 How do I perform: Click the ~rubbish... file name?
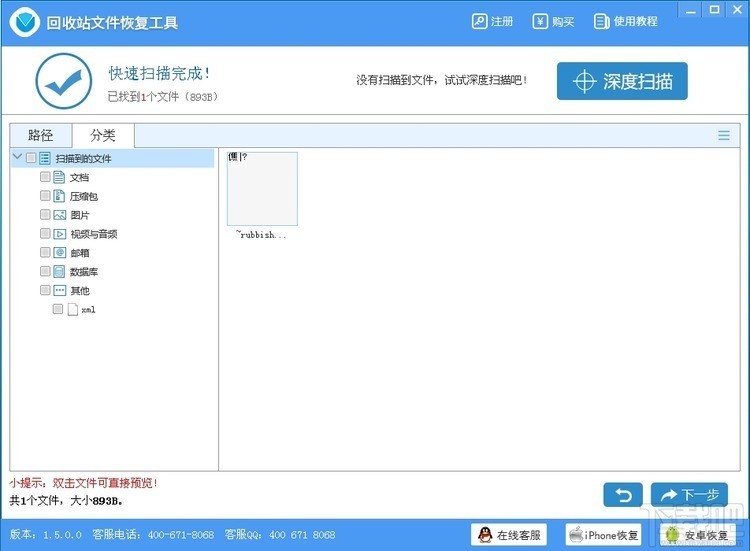click(x=261, y=234)
